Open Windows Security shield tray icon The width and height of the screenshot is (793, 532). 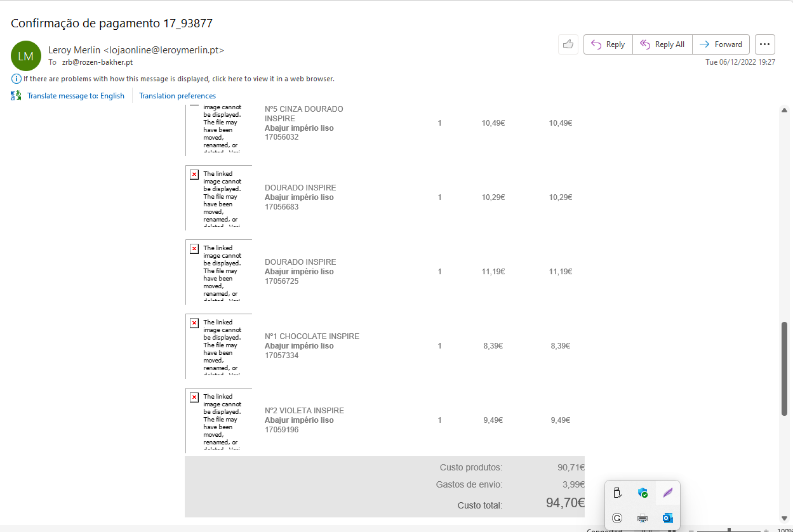[643, 493]
